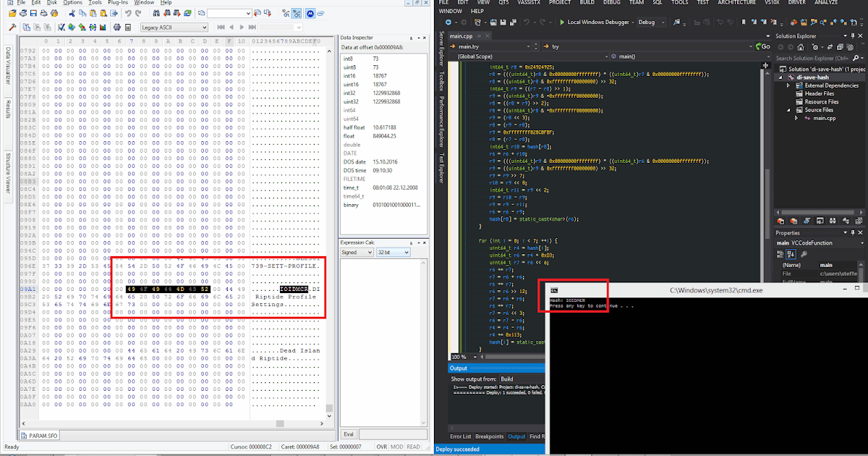868x456 pixels.
Task: Statistics bar chart icon in hex toolbar
Action: (x=103, y=27)
